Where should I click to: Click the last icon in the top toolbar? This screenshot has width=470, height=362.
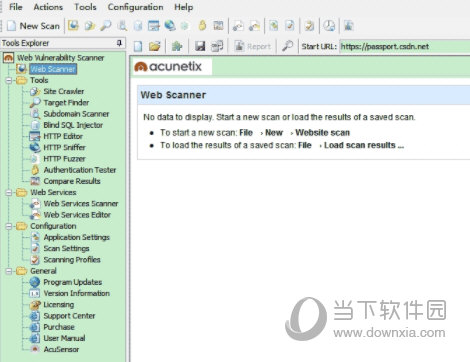[x=349, y=26]
